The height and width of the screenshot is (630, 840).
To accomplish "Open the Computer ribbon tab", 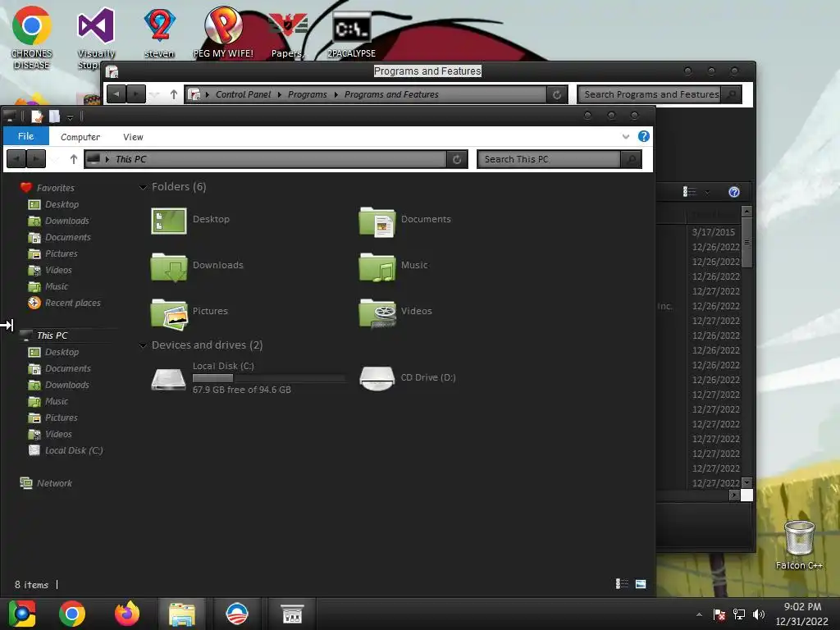I will pyautogui.click(x=80, y=137).
